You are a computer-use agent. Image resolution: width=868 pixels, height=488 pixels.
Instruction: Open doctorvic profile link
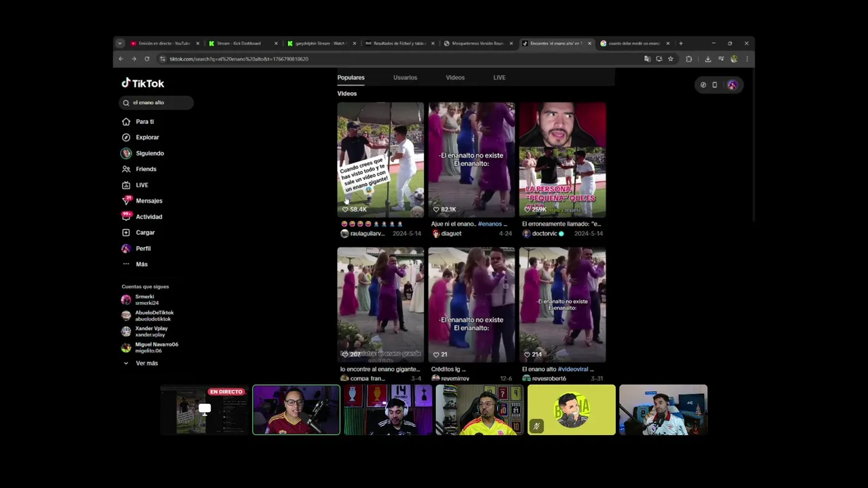click(545, 233)
